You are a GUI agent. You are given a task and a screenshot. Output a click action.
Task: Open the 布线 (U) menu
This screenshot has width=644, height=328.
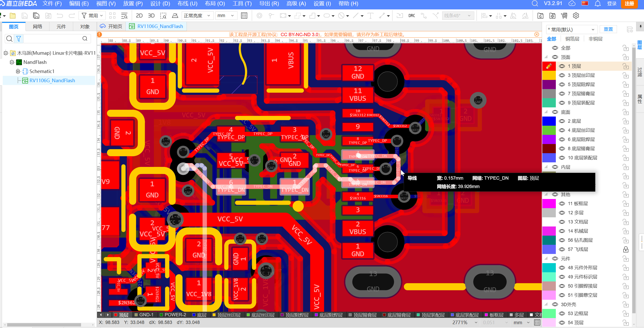coord(187,4)
